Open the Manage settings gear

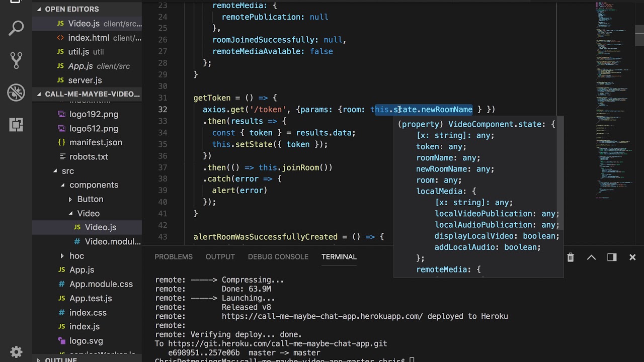pos(16,351)
